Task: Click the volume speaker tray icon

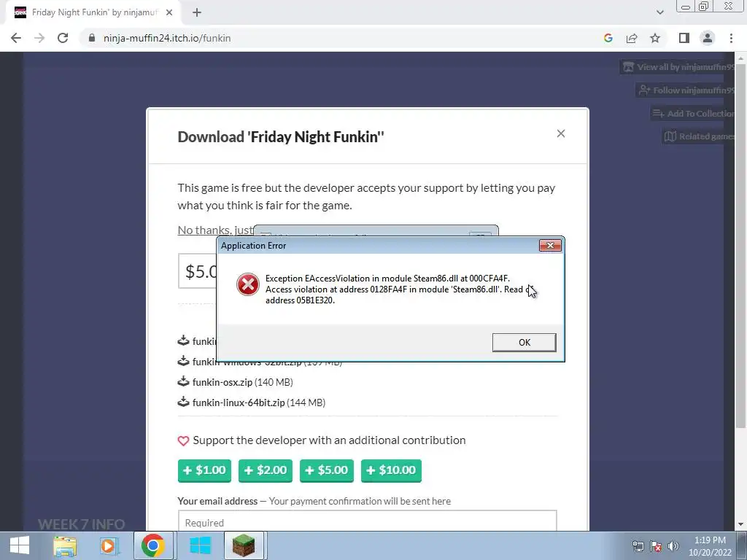Action: pos(673,546)
